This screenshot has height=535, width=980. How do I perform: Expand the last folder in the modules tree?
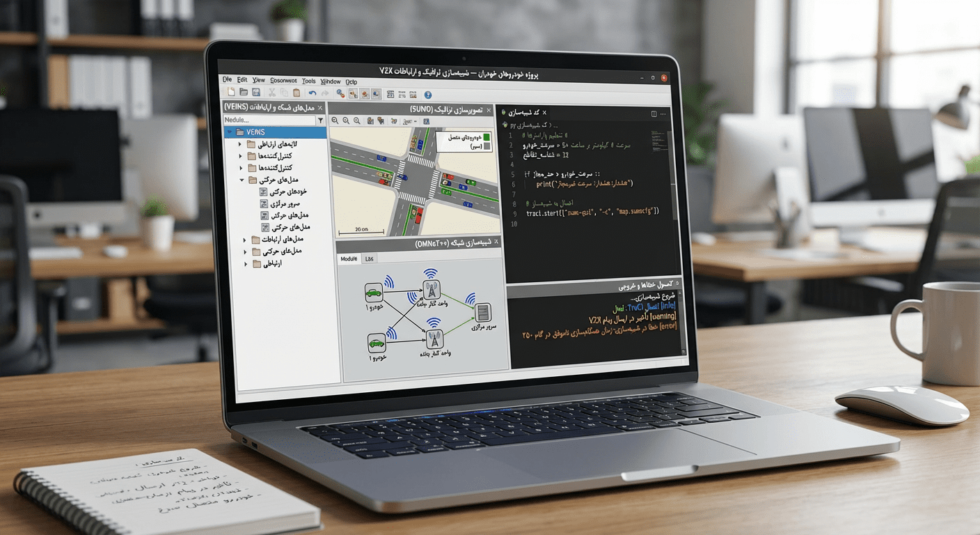[245, 264]
